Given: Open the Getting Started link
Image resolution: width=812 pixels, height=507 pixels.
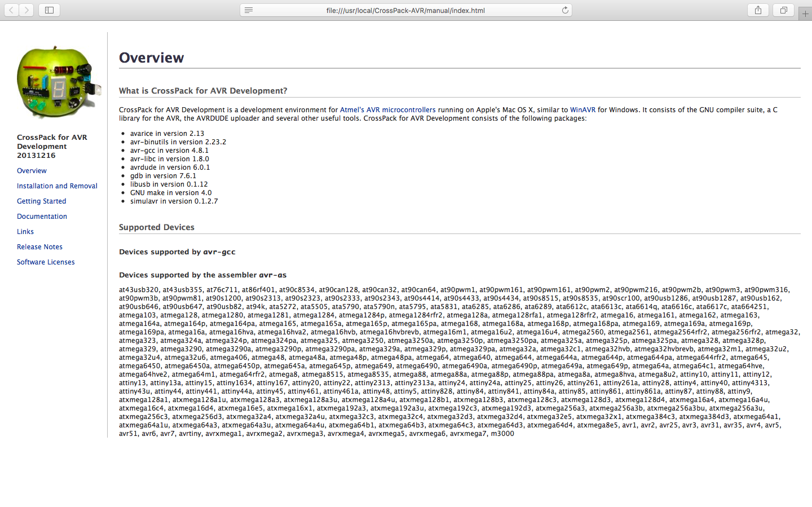Looking at the screenshot, I should [x=42, y=201].
